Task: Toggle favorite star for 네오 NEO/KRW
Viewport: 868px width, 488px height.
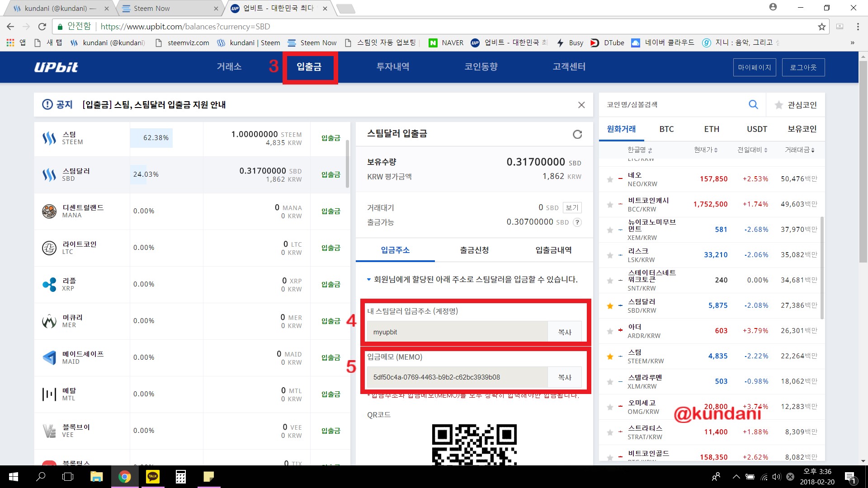Action: (x=609, y=179)
